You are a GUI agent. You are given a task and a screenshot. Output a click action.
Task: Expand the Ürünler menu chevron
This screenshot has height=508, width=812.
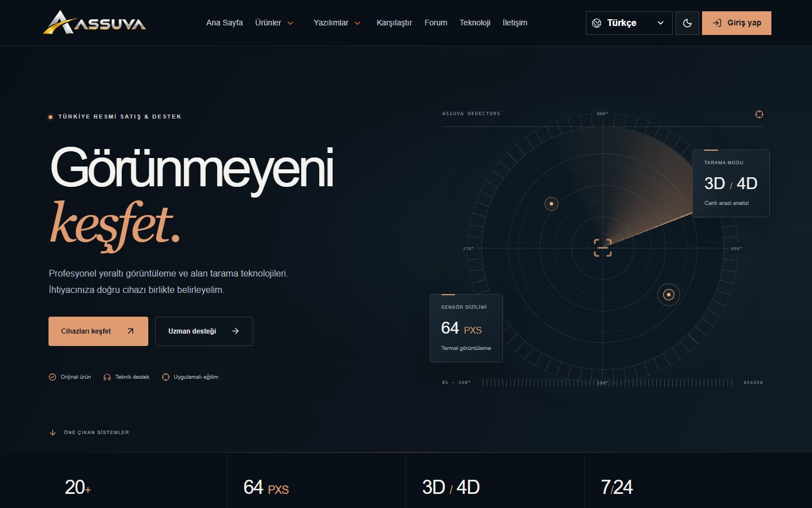[290, 23]
